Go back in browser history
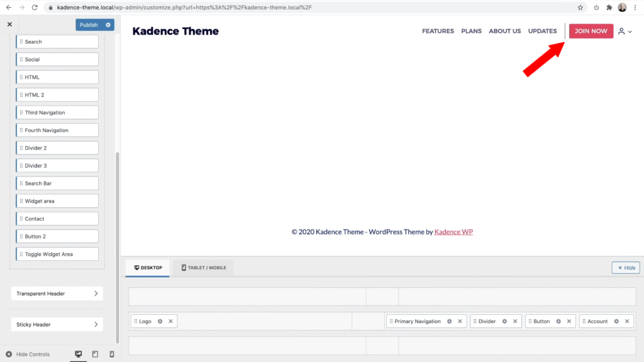This screenshot has width=644, height=362. 9,8
